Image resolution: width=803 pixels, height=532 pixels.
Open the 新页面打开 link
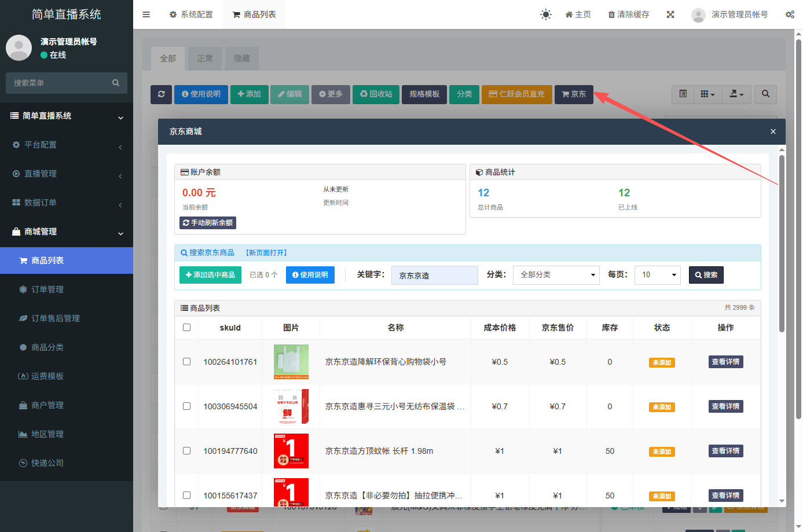(266, 253)
